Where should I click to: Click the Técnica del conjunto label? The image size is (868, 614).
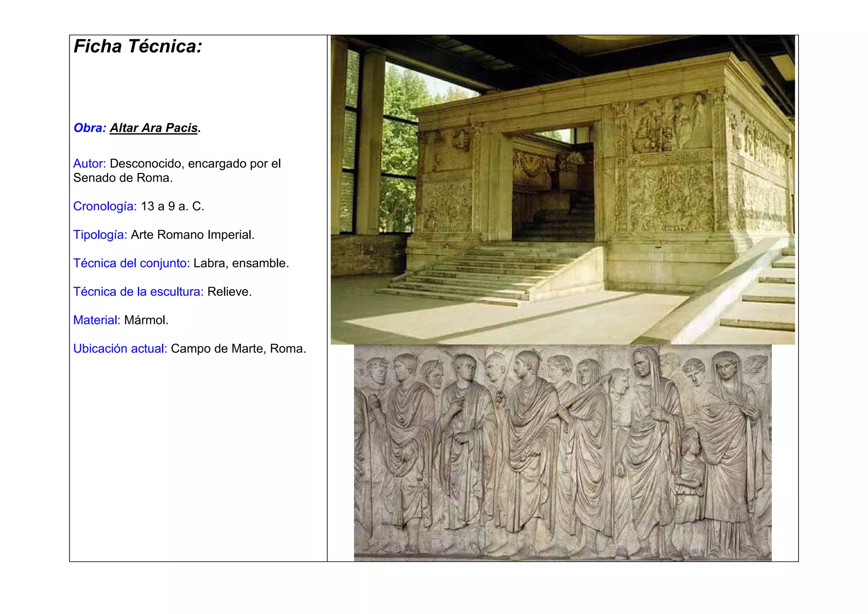(131, 263)
